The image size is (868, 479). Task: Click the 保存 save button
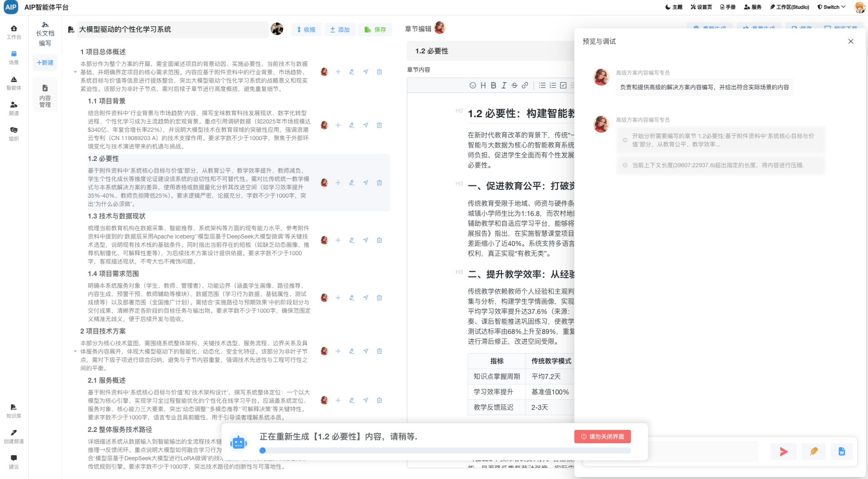375,30
